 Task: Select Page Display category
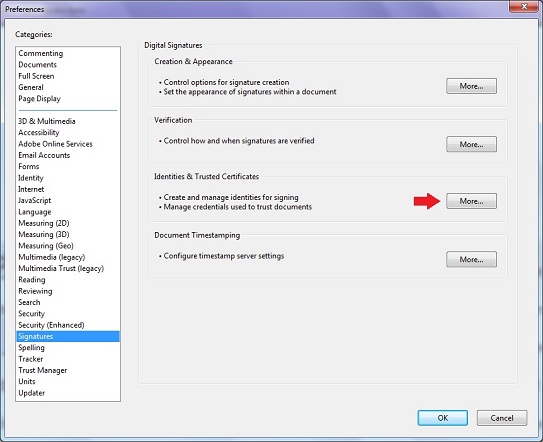(x=39, y=99)
